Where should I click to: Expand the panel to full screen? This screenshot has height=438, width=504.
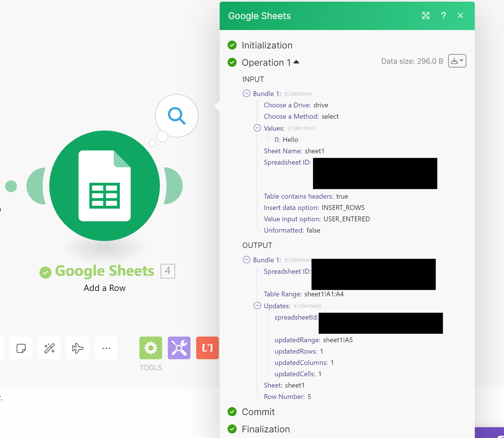(426, 16)
